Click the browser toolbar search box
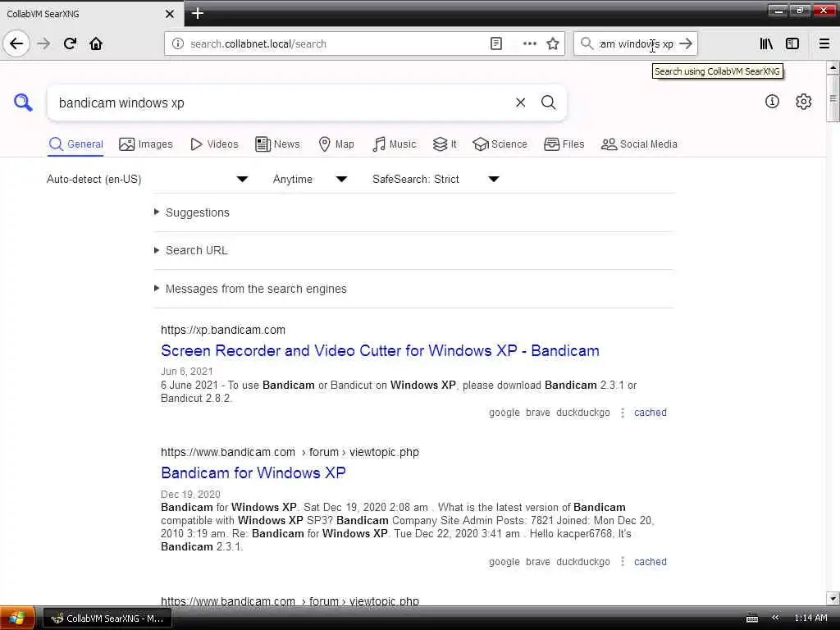The height and width of the screenshot is (630, 840). 636,44
